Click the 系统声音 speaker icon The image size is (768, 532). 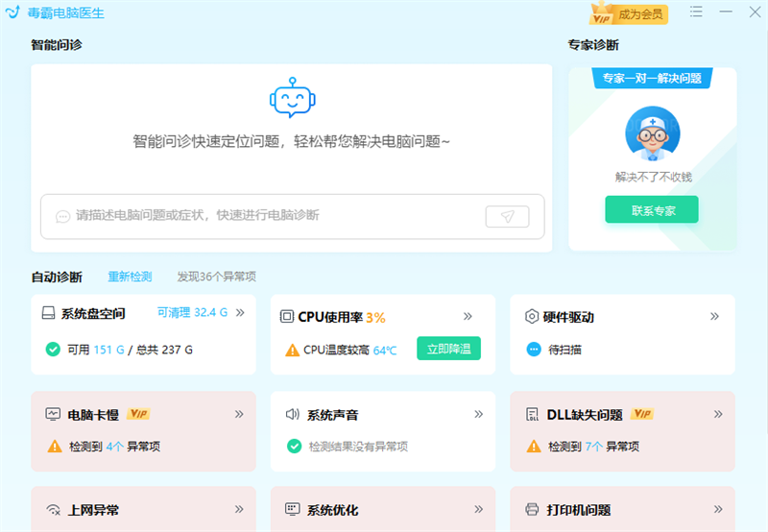(x=293, y=415)
